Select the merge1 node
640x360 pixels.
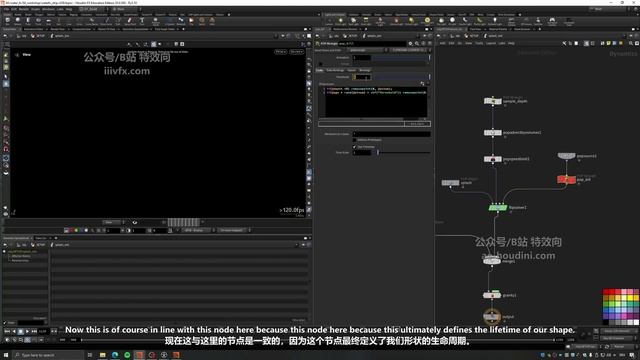pyautogui.click(x=492, y=261)
